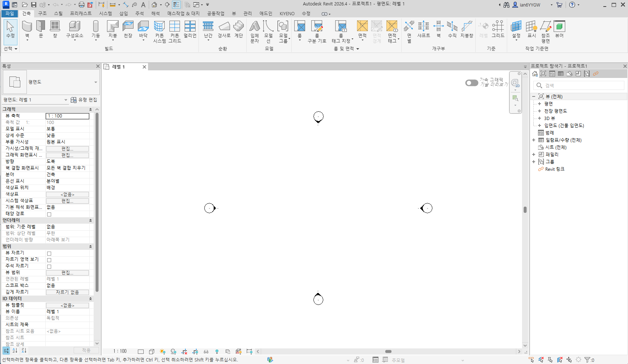Tick the 주석 자르기 checkbox

click(49, 266)
